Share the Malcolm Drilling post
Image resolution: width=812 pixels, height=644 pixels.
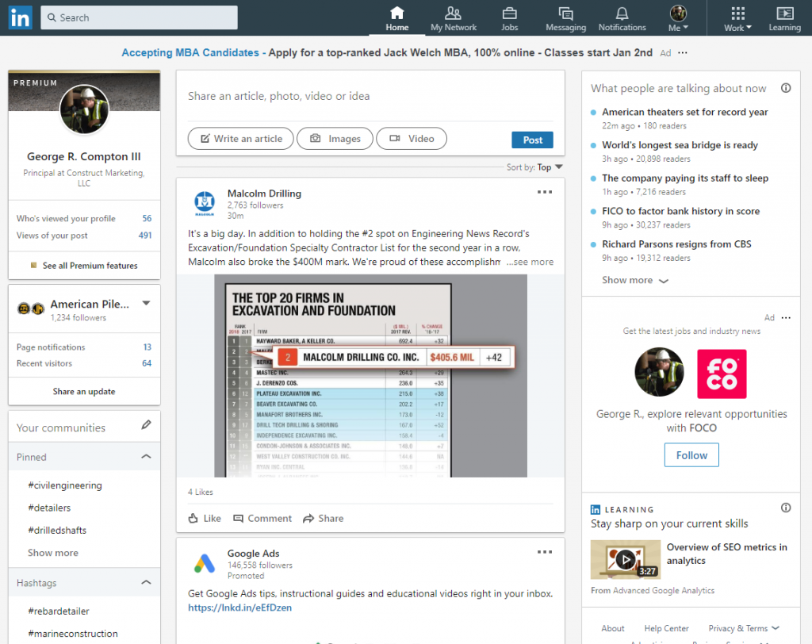323,518
